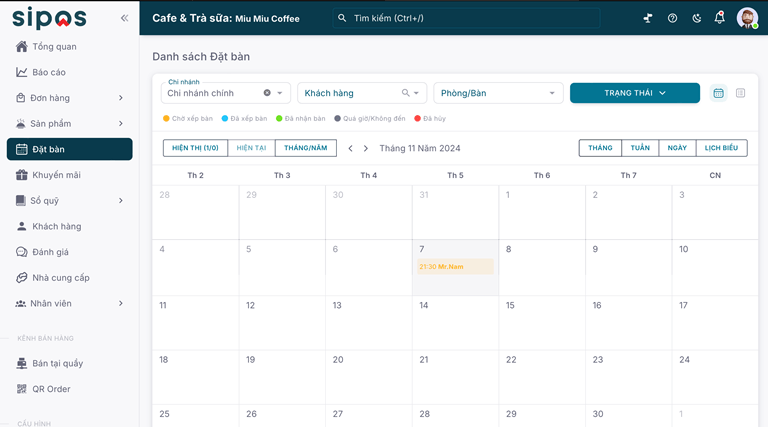Click the HIỆN TẠI button
This screenshot has height=427, width=768.
251,148
